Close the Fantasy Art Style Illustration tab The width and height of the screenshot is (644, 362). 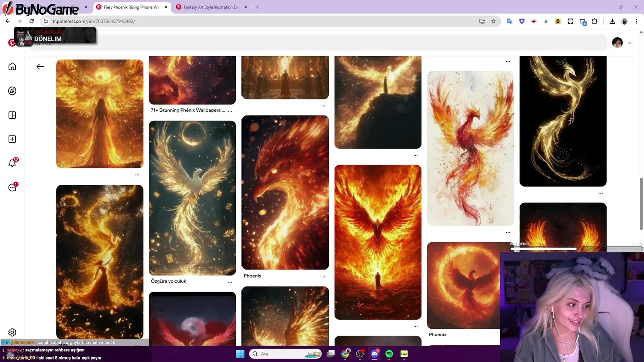(246, 7)
